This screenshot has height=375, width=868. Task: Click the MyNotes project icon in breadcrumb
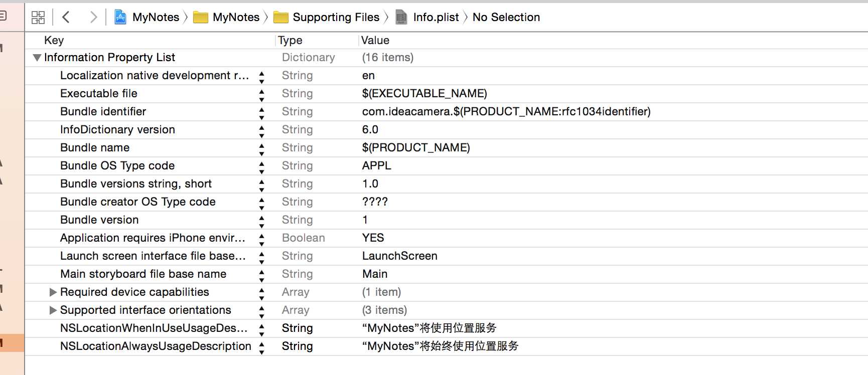coord(120,18)
